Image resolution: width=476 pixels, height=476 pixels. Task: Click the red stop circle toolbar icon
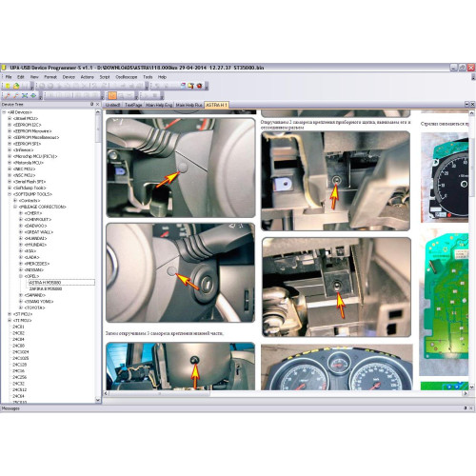(200, 86)
